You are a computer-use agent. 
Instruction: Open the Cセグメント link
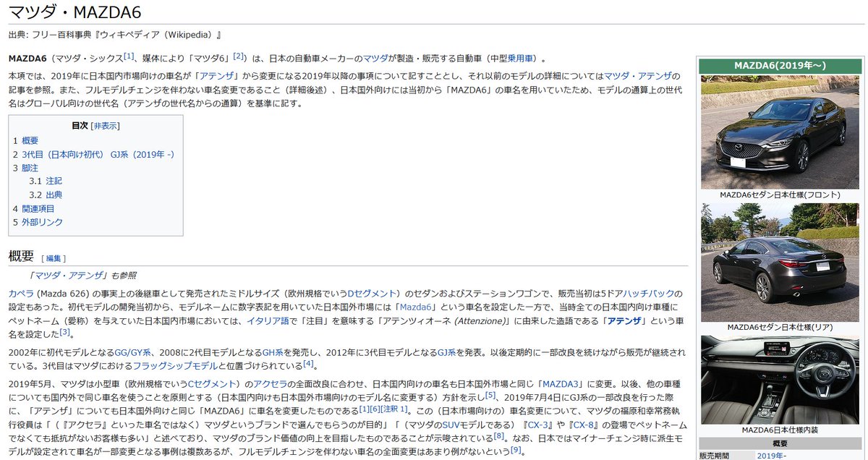[x=213, y=383]
